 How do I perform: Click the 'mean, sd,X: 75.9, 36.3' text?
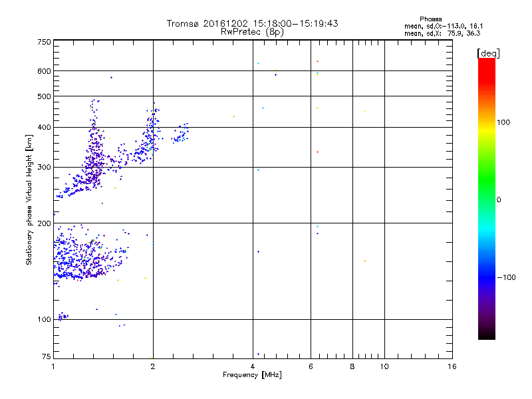coord(442,33)
